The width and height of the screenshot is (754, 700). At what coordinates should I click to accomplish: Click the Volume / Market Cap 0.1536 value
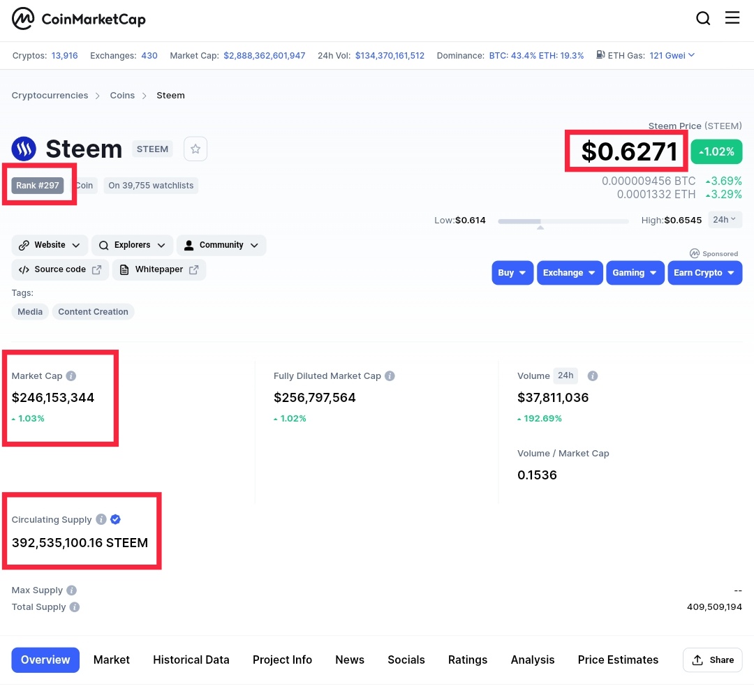tap(537, 475)
